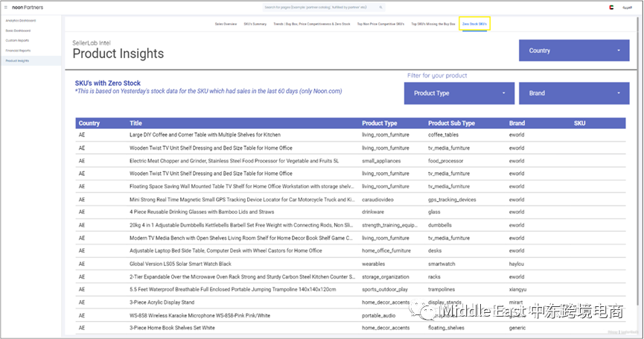Click 'caraudiovideo' product type cell
644x339 pixels.
[x=377, y=200]
